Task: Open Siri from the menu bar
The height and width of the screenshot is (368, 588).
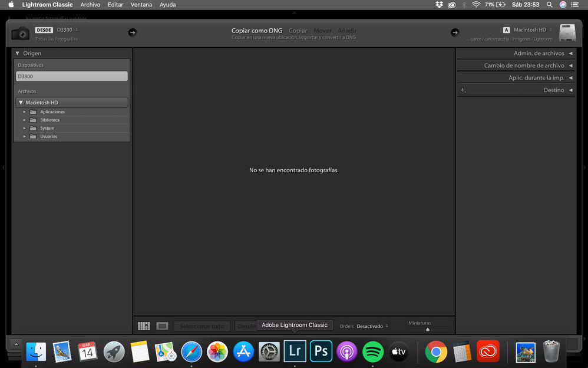Action: click(563, 5)
